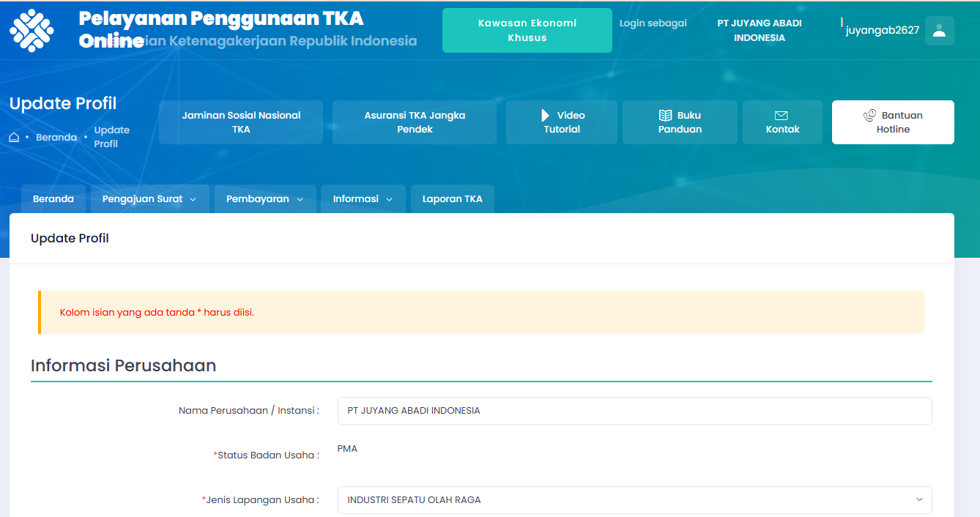Click the home icon in breadcrumb
980x517 pixels.
coord(14,138)
